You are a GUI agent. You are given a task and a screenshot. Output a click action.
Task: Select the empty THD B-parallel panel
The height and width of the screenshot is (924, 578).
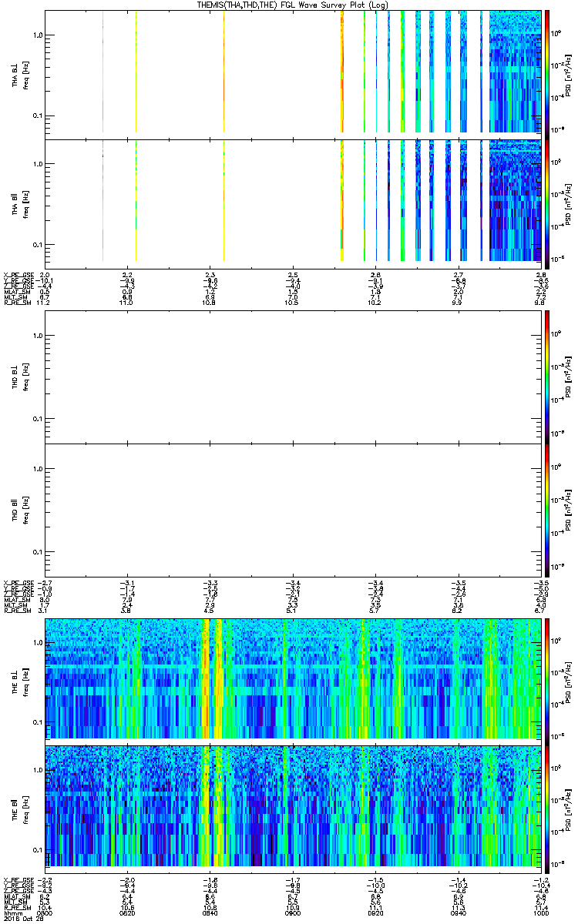(x=294, y=510)
